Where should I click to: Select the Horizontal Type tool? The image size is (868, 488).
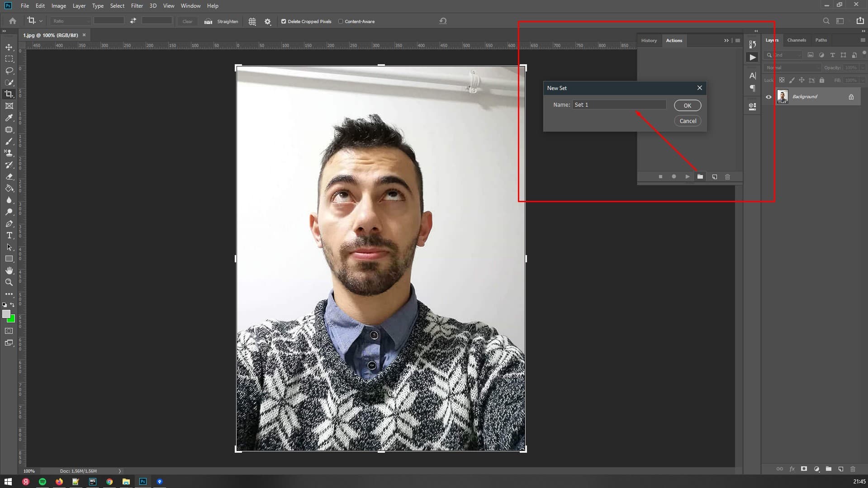[9, 236]
